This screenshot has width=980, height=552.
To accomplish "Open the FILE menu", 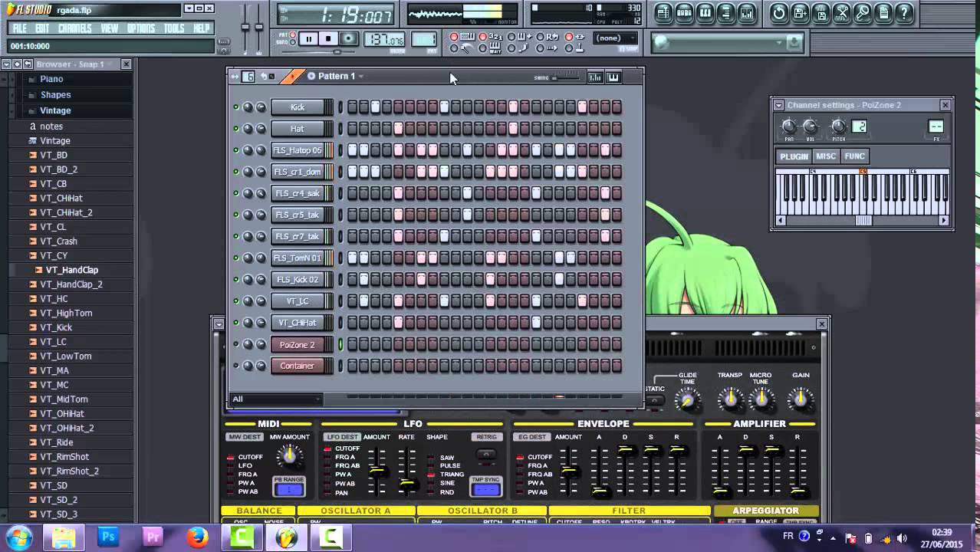I will click(20, 28).
